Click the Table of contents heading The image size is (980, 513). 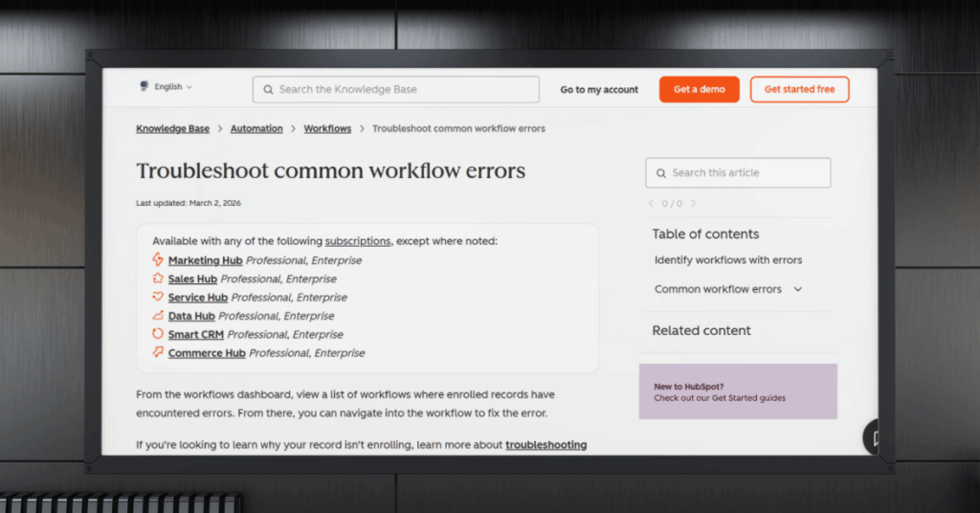click(705, 234)
